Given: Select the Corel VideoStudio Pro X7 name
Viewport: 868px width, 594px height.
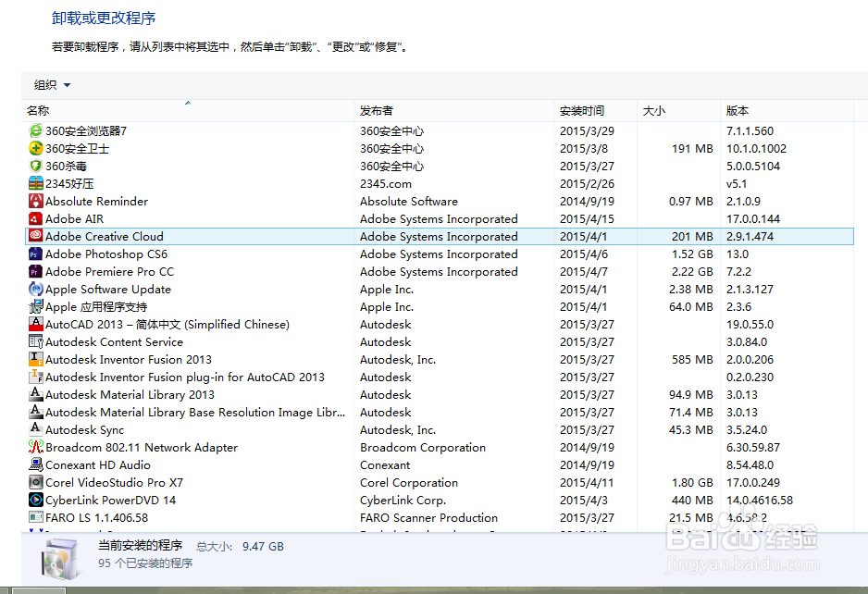Looking at the screenshot, I should [x=114, y=483].
